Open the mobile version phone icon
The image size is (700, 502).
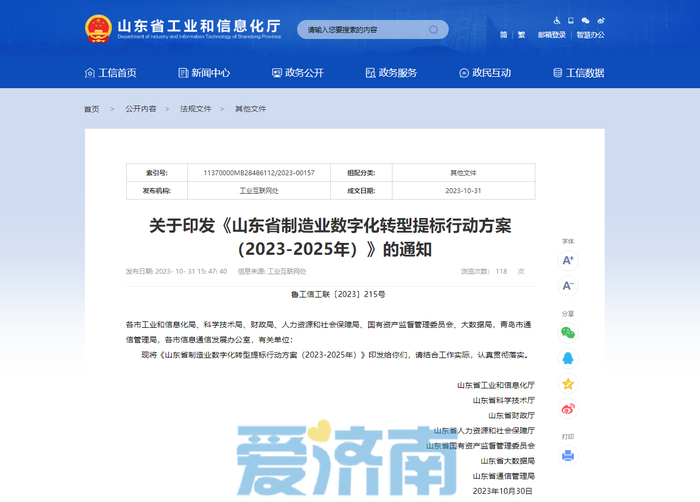[571, 21]
